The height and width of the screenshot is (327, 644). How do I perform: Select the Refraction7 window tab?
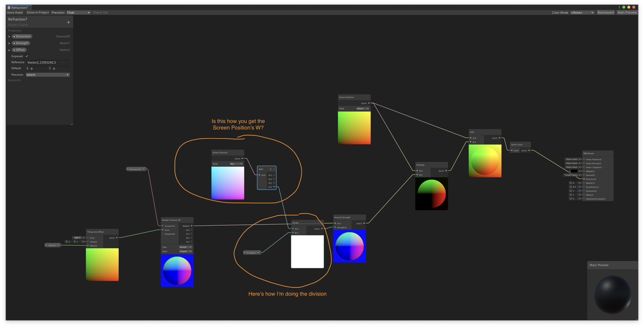18,8
